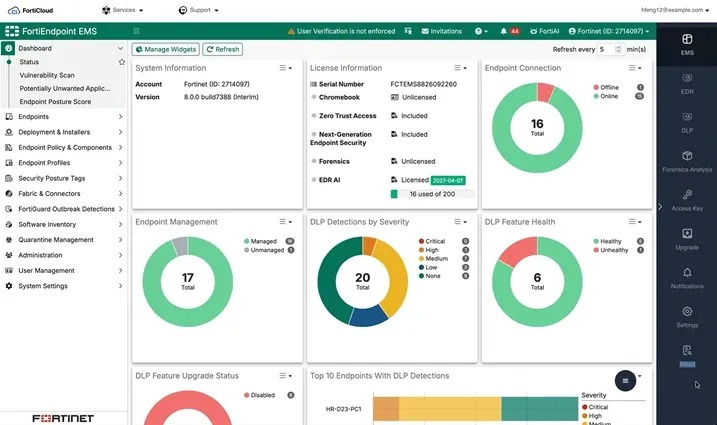Image resolution: width=717 pixels, height=425 pixels.
Task: Open the System Information widget menu
Action: tap(285, 68)
